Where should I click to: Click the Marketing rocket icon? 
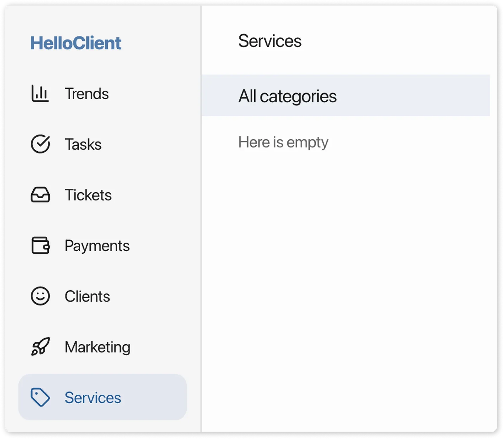click(x=40, y=346)
